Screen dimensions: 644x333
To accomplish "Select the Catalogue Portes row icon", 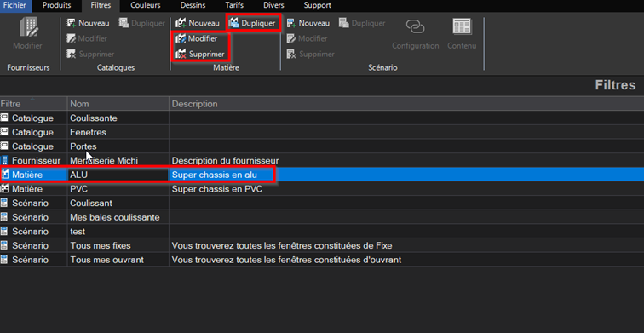I will pyautogui.click(x=4, y=146).
